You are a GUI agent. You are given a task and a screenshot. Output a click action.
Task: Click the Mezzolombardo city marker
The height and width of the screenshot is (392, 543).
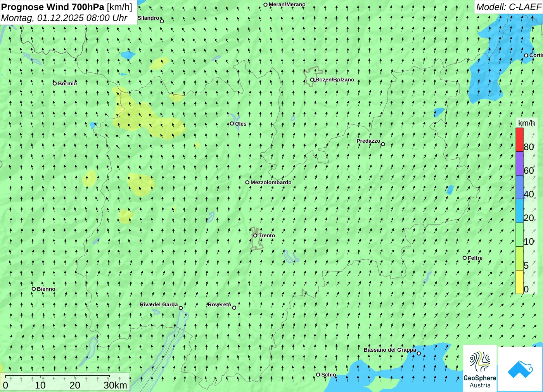[x=247, y=182]
